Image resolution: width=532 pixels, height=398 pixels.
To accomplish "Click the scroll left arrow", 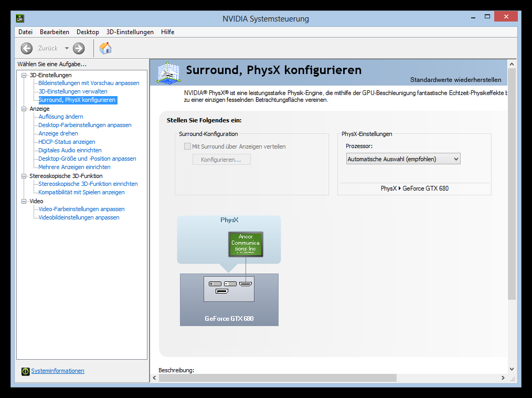I will click(154, 378).
